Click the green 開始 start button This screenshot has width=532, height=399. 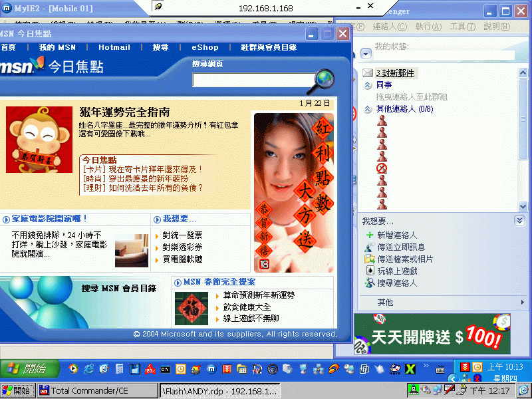[30, 368]
